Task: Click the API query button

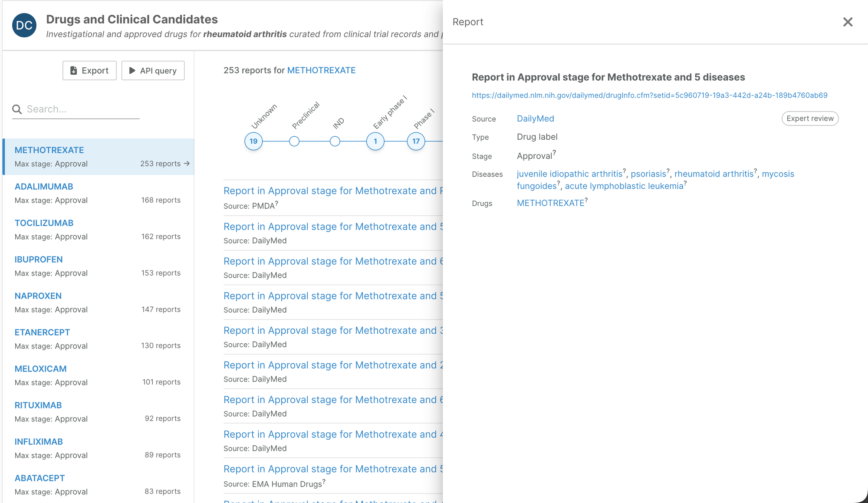Action: [x=153, y=70]
